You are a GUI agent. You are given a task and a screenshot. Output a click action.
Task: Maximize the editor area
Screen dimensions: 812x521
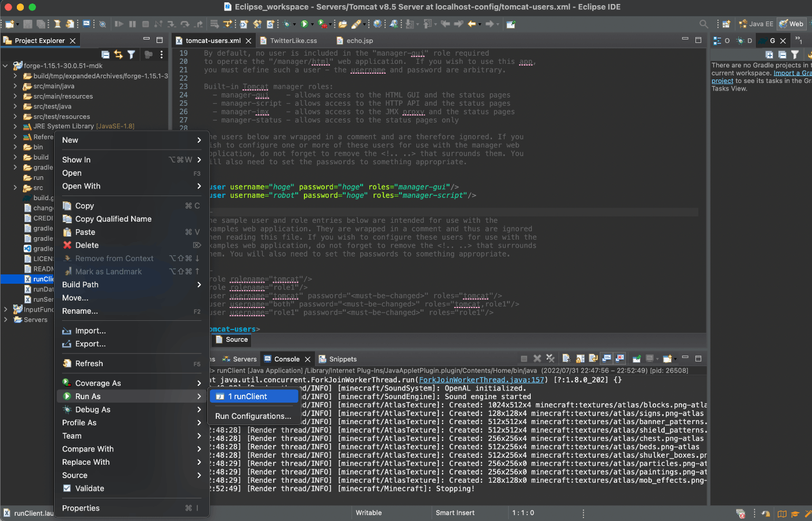pos(698,40)
